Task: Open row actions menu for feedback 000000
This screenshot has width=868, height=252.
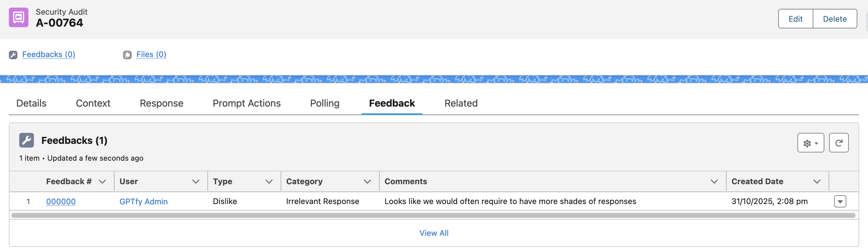Action: (x=840, y=202)
